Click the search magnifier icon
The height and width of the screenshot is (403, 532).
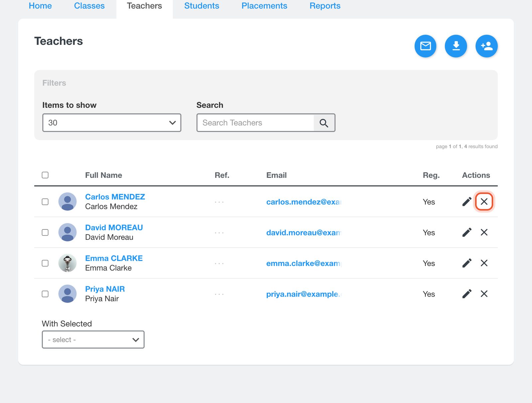[x=324, y=123]
